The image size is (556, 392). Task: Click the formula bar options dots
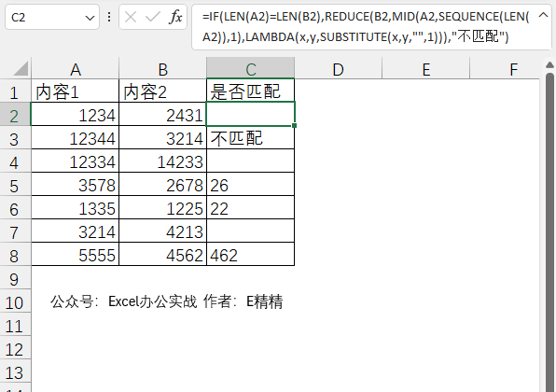coord(109,17)
